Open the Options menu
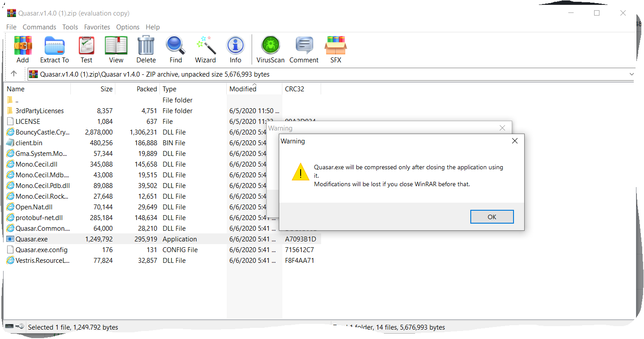 pyautogui.click(x=128, y=27)
